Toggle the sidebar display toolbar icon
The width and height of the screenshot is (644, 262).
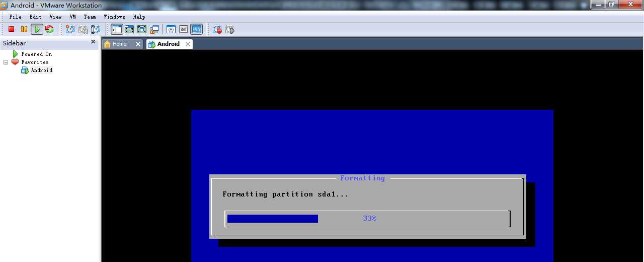coord(117,29)
